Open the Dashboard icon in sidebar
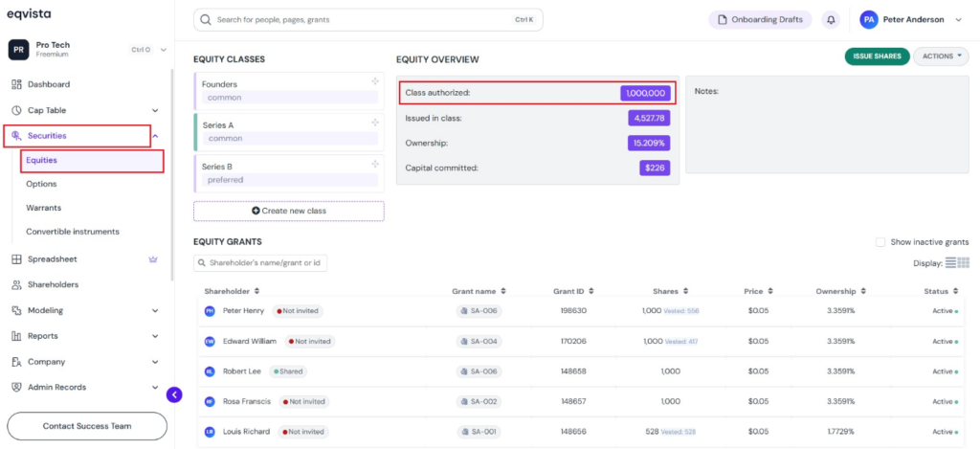 pos(17,84)
